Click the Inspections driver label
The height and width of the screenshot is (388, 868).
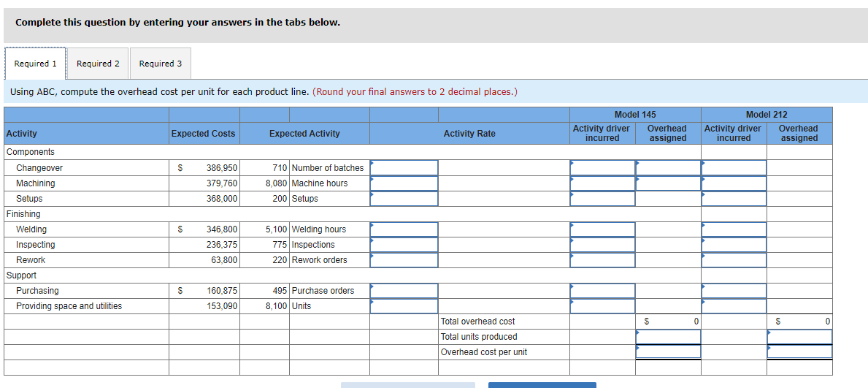tap(313, 245)
